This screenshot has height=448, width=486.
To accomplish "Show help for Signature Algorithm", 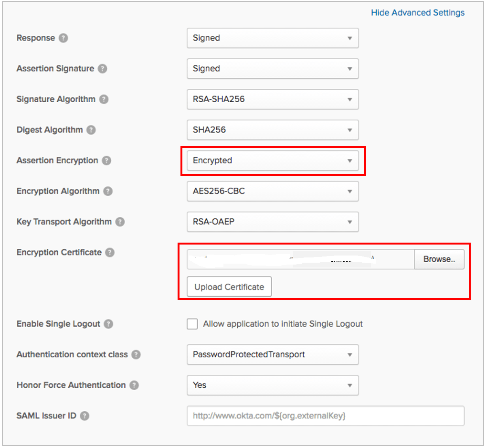I will tap(104, 99).
